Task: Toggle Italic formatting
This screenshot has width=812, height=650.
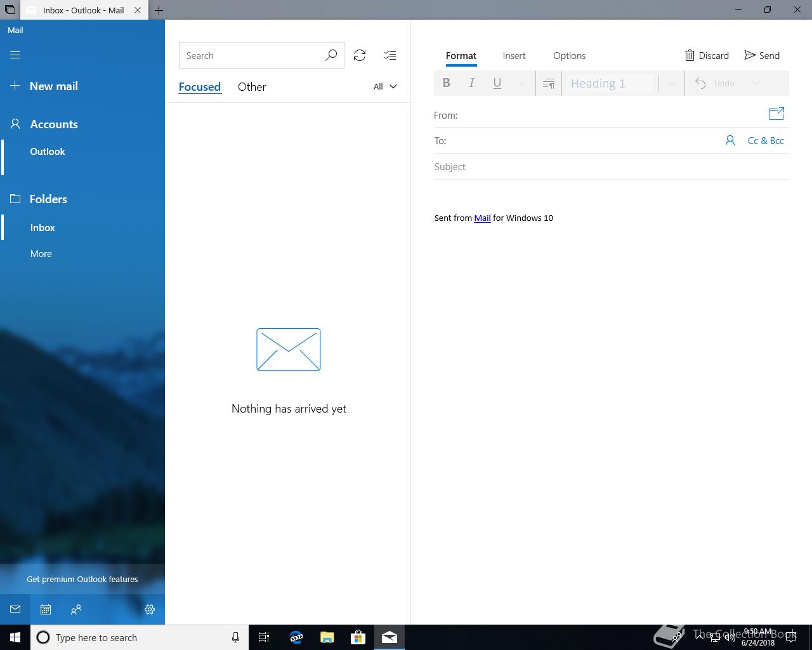Action: pos(472,83)
